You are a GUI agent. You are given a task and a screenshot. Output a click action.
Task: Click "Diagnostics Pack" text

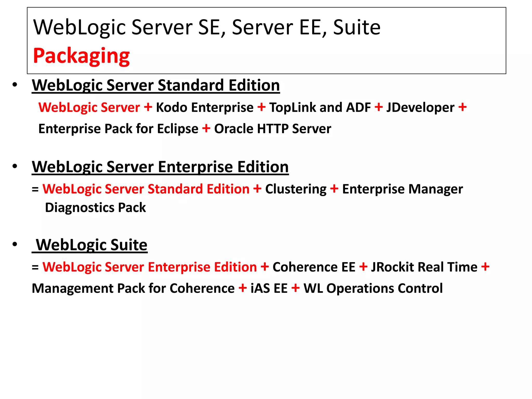click(x=95, y=208)
